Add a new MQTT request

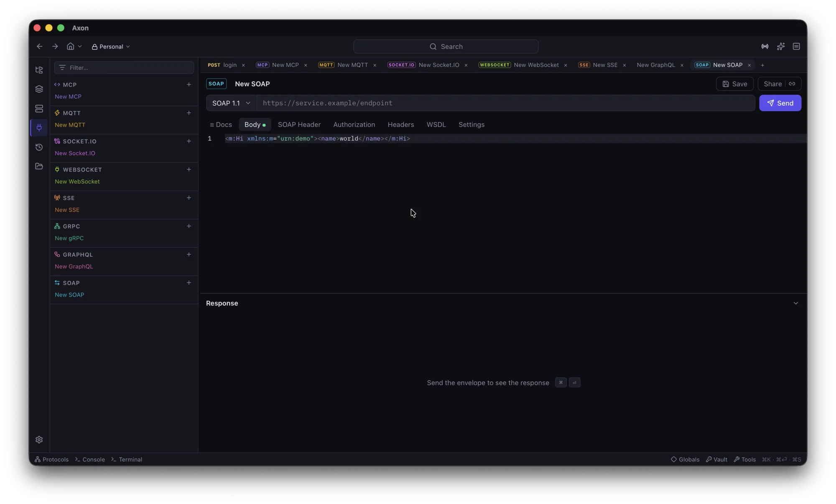pyautogui.click(x=189, y=113)
